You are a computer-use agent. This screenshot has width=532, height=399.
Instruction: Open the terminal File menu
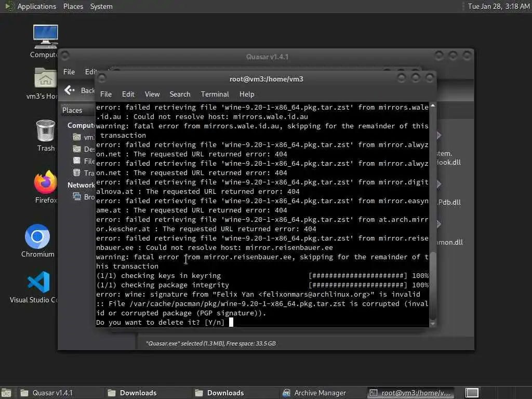106,95
